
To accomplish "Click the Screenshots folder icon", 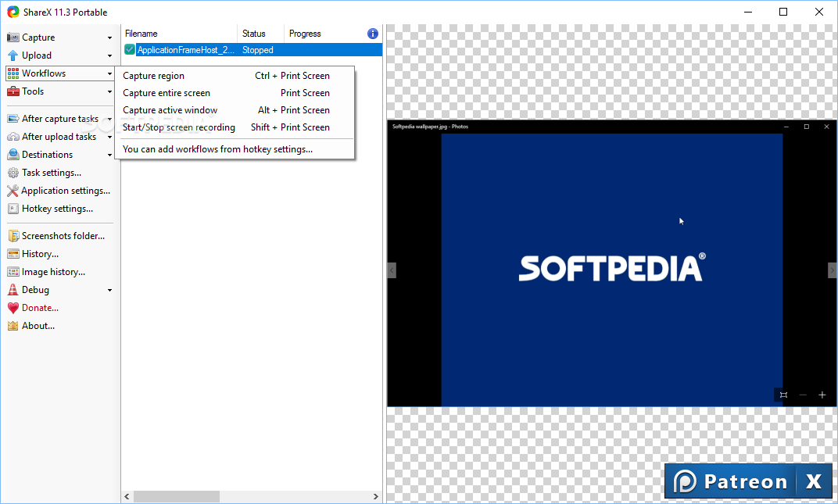I will coord(13,236).
